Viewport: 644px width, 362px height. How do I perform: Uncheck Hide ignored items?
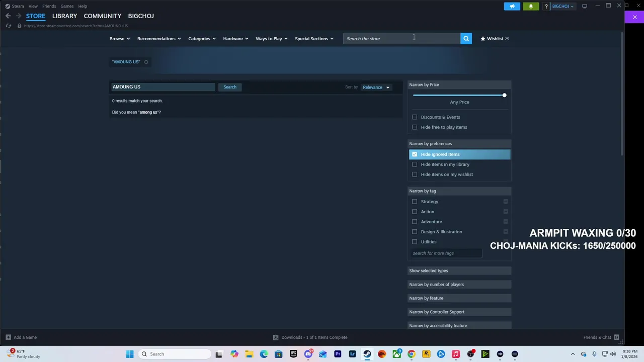pyautogui.click(x=415, y=154)
